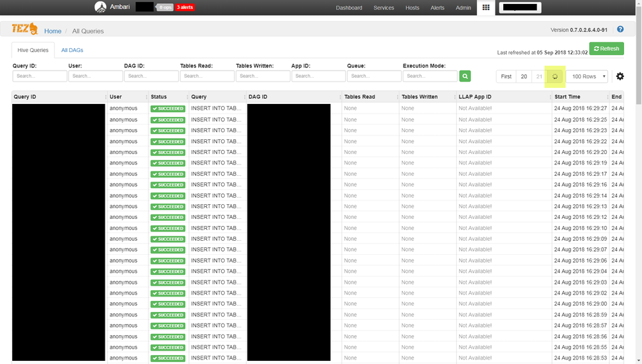Viewport: 642px width, 364px height.
Task: Sort by Query column header
Action: pyautogui.click(x=199, y=97)
